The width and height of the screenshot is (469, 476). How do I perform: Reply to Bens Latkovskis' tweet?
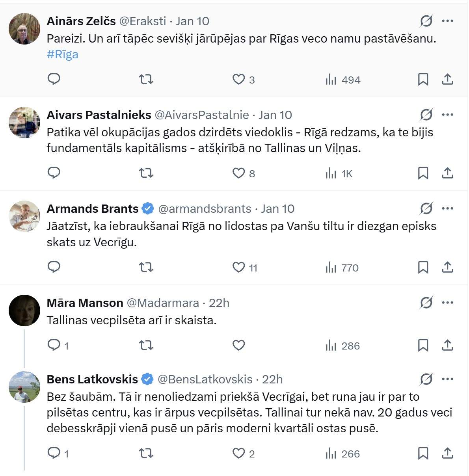coord(54,454)
